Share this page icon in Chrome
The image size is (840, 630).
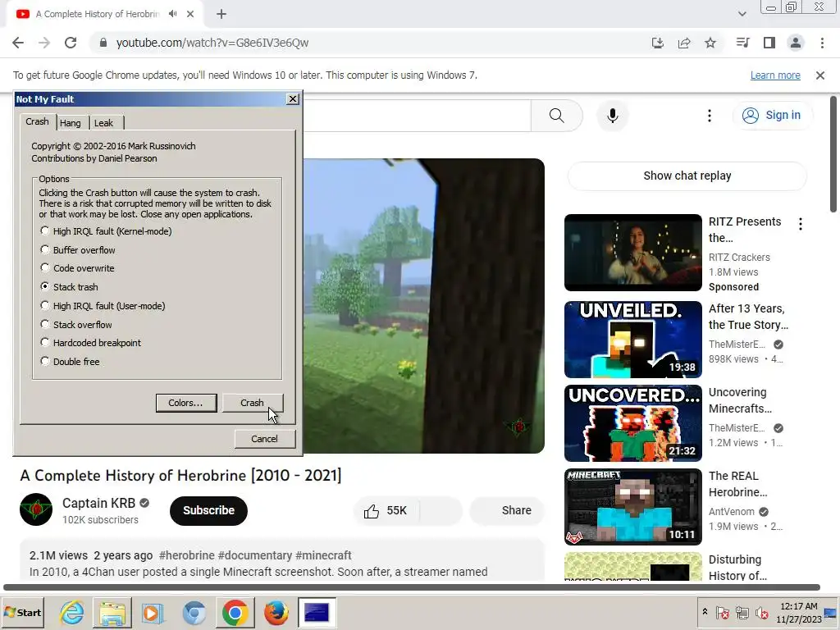pos(684,43)
